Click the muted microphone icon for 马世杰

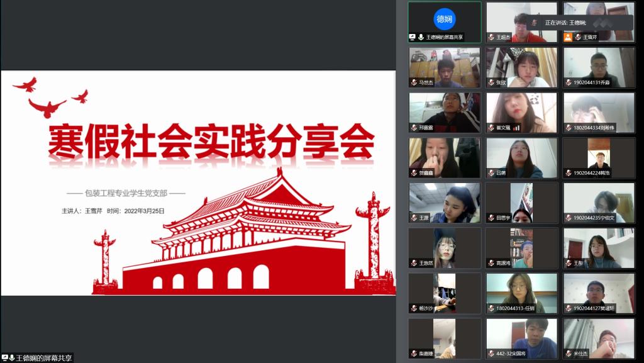pos(414,82)
